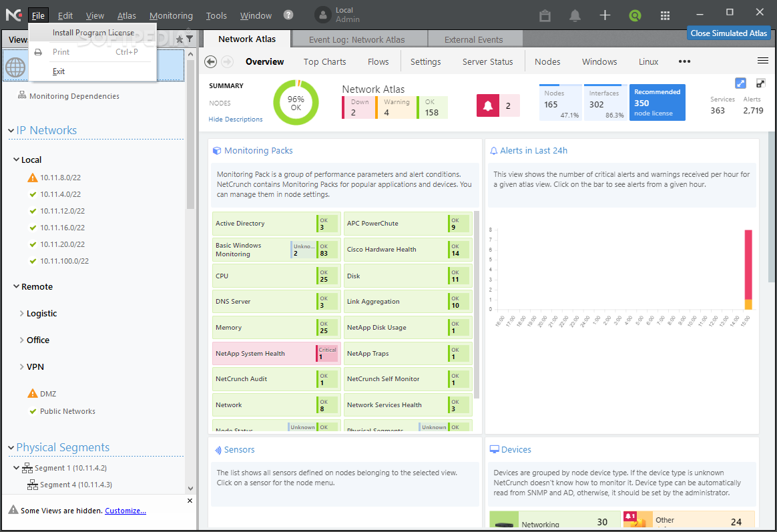Click the red alerts bar at 15:00
Screen dimensions: 777x532
[748, 264]
